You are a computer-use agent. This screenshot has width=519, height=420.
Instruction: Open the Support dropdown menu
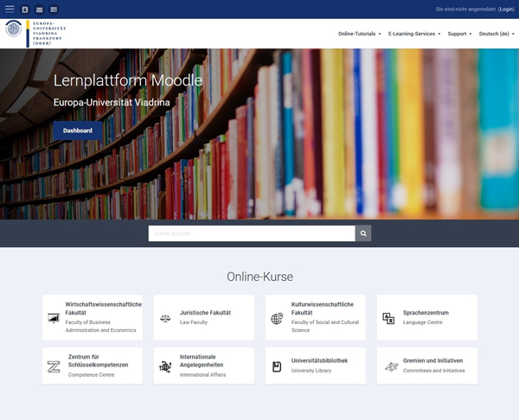click(459, 34)
